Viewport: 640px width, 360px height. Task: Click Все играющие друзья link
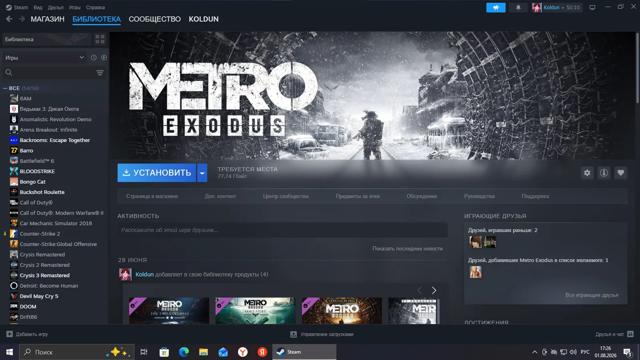tap(591, 295)
